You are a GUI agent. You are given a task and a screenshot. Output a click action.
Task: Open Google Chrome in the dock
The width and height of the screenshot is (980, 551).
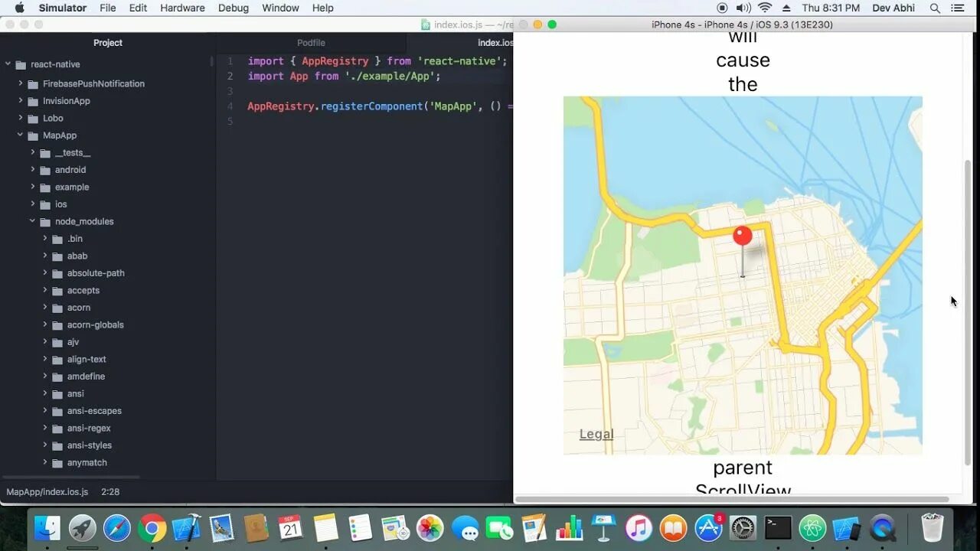(x=152, y=528)
